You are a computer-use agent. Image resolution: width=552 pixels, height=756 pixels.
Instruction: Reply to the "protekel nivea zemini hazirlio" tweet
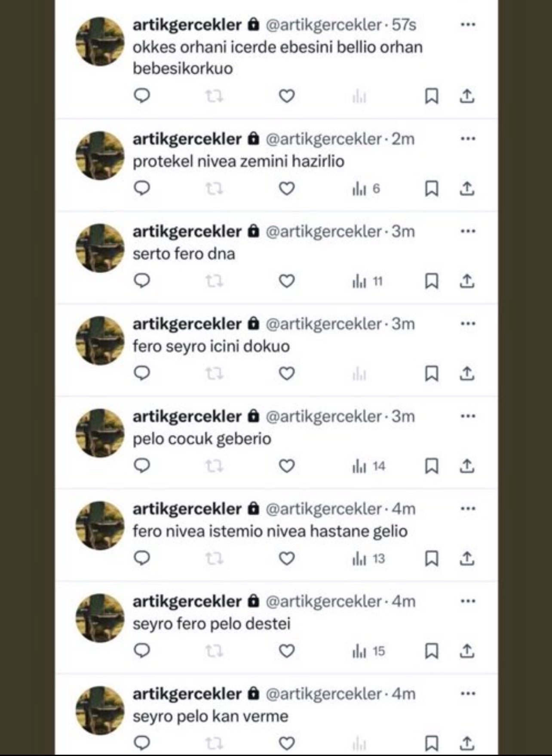pos(142,188)
